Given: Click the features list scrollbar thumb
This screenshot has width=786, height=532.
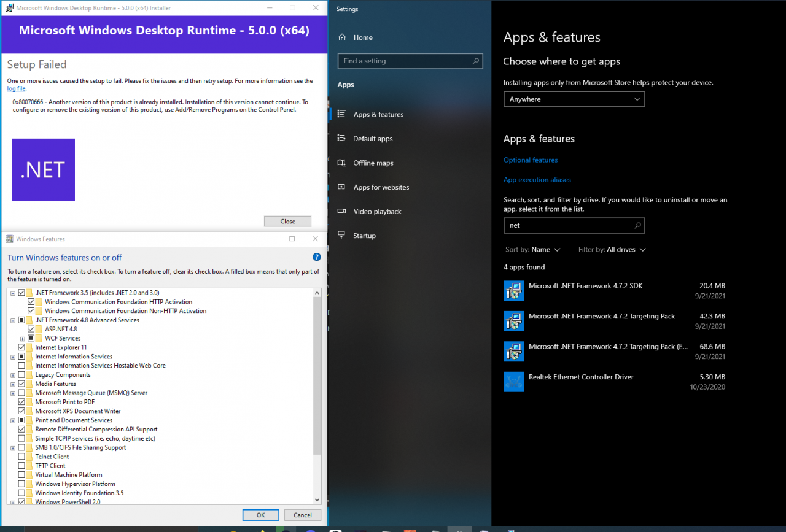Looking at the screenshot, I should [317, 376].
